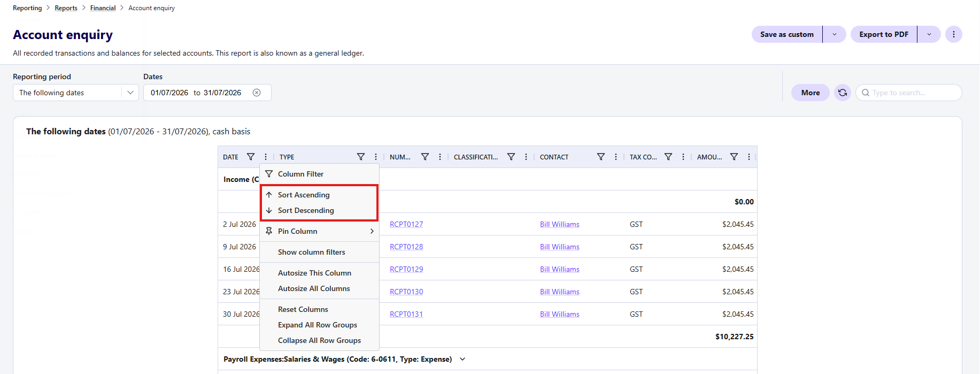The width and height of the screenshot is (980, 374).
Task: Open filter for NUM column
Action: (425, 157)
